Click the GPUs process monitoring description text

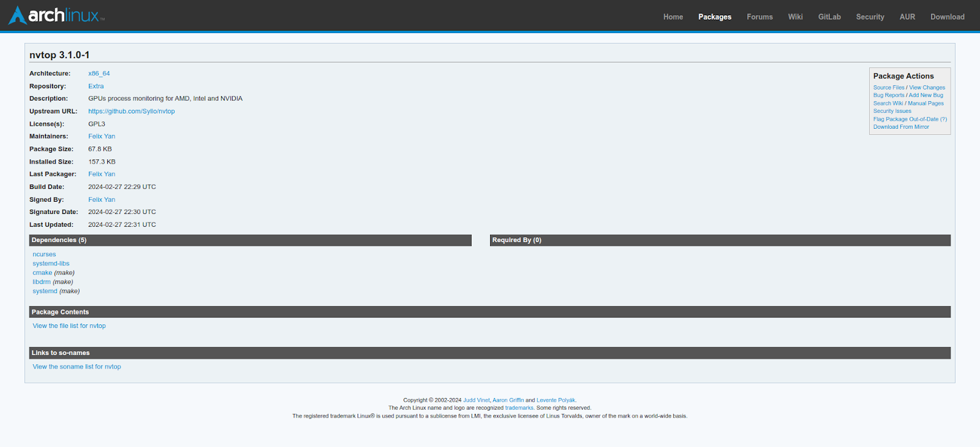pyautogui.click(x=165, y=99)
